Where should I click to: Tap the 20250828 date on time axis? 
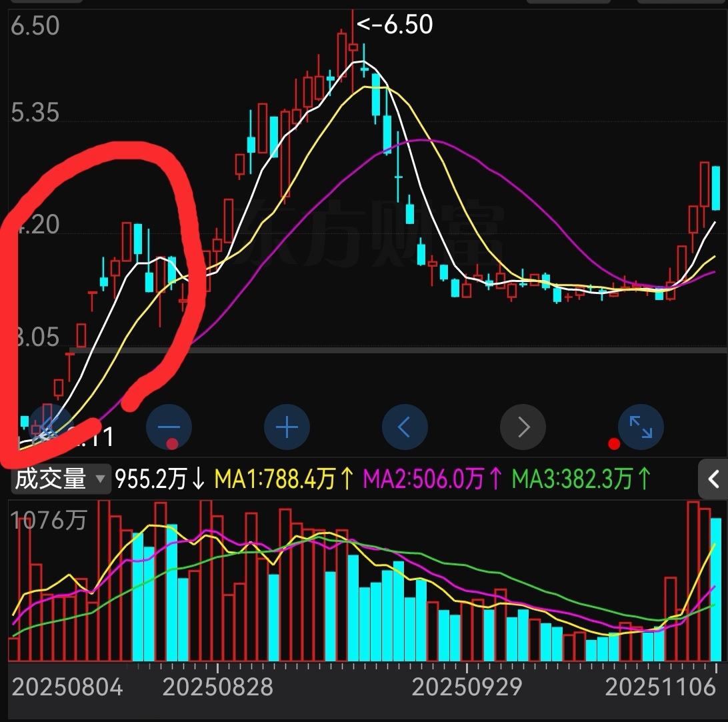pyautogui.click(x=218, y=687)
